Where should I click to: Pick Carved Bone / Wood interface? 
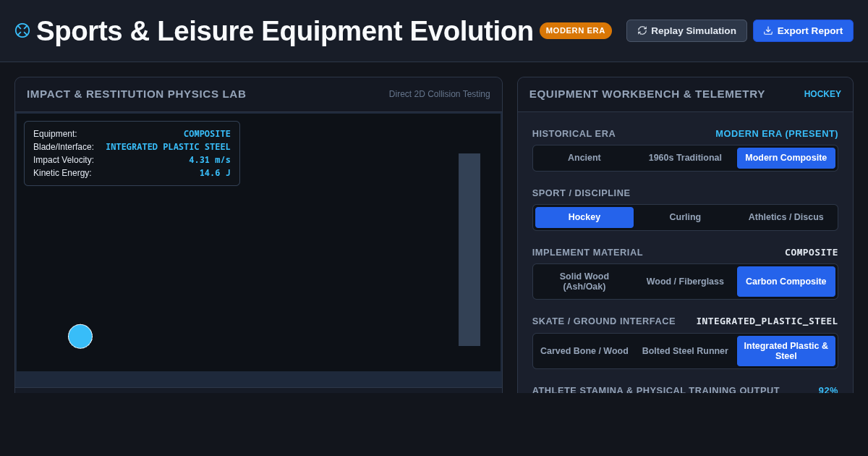(584, 351)
